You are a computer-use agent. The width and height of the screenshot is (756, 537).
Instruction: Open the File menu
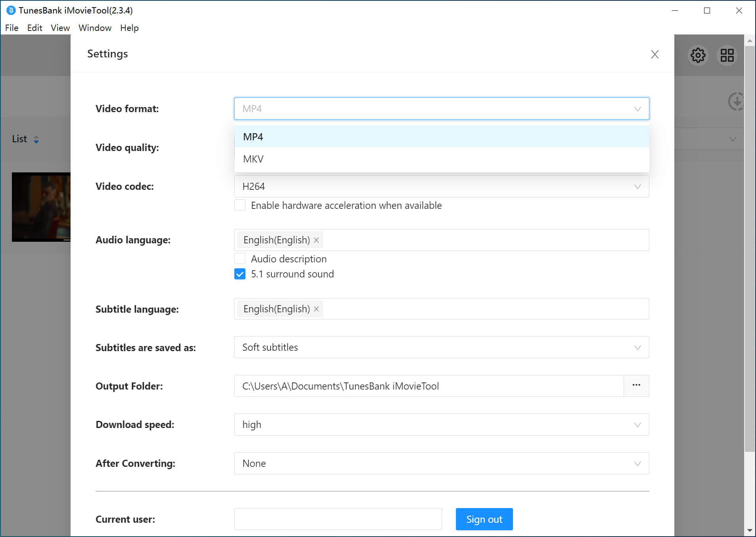tap(12, 28)
